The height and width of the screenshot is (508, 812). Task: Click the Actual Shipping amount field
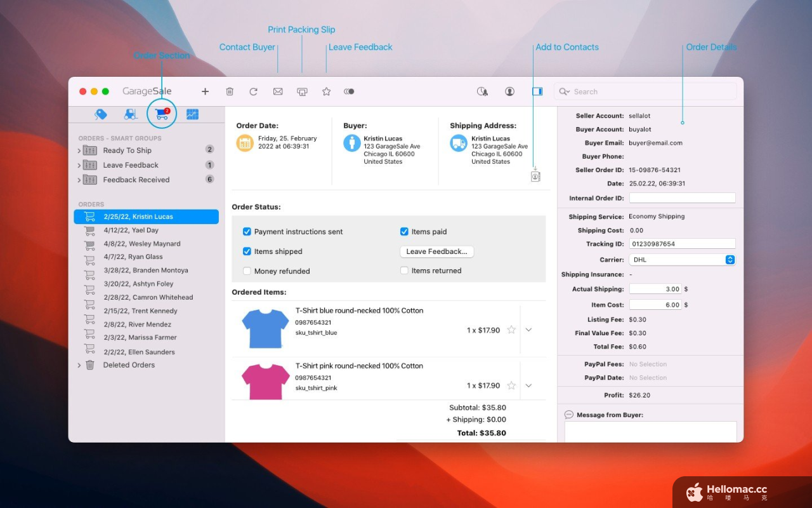click(655, 289)
